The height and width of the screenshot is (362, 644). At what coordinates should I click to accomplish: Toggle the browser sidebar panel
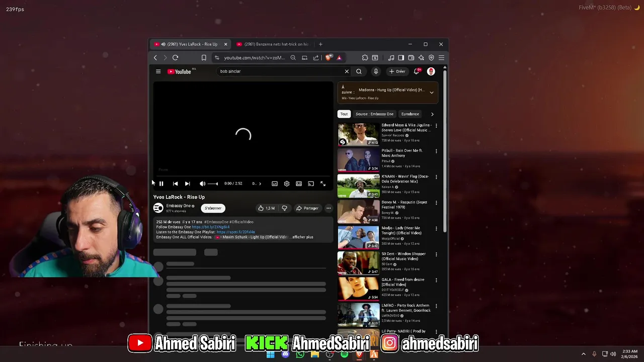click(401, 58)
